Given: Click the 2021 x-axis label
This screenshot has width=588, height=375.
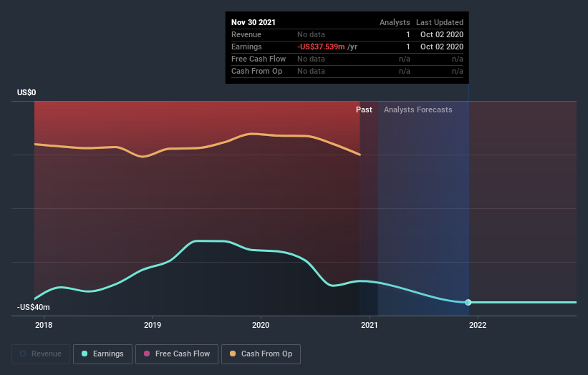Looking at the screenshot, I should pos(370,325).
